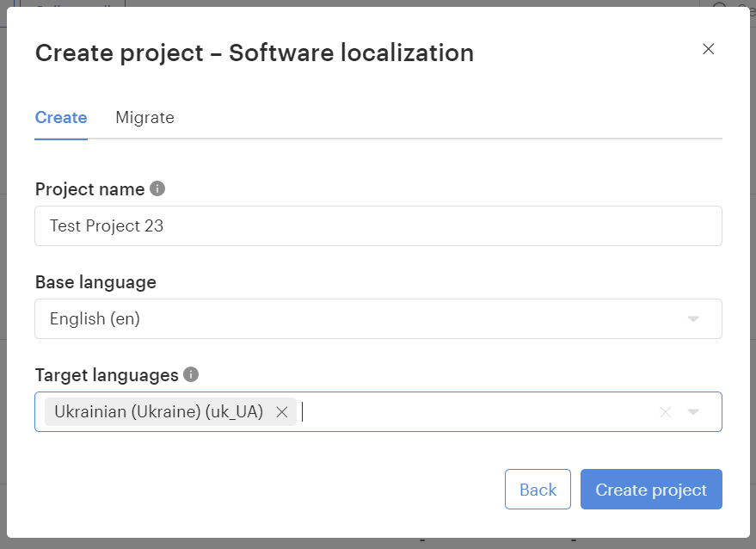Click the Base language label

(95, 282)
